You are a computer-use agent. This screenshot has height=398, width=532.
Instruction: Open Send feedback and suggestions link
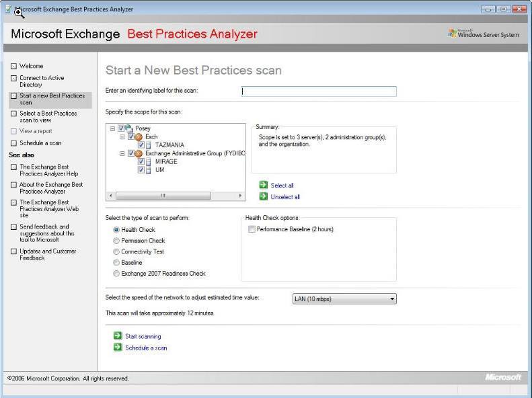pyautogui.click(x=47, y=233)
